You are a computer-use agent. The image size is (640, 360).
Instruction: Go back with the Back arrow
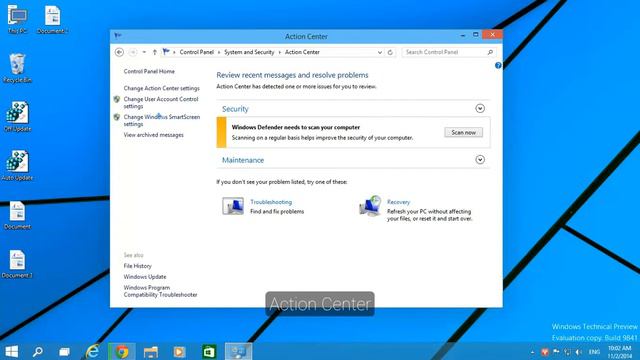coord(119,52)
